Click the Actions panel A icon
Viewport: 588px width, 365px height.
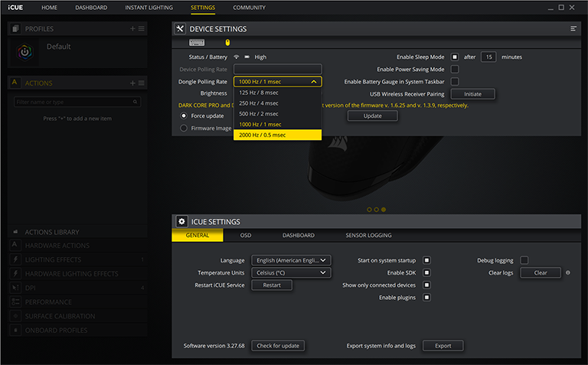point(15,83)
